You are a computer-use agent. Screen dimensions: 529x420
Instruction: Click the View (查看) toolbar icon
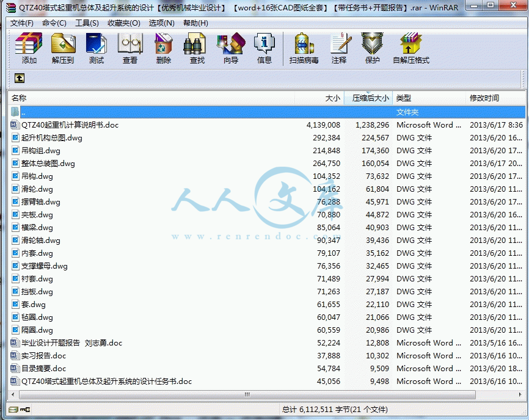[x=130, y=43]
